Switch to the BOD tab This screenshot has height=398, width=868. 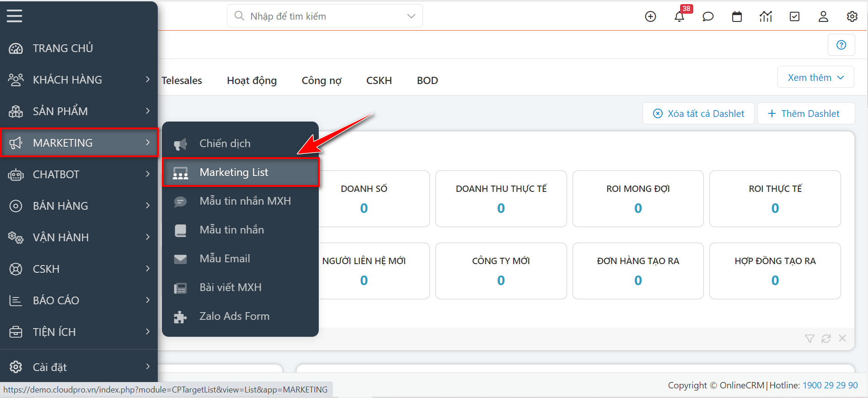pos(428,80)
